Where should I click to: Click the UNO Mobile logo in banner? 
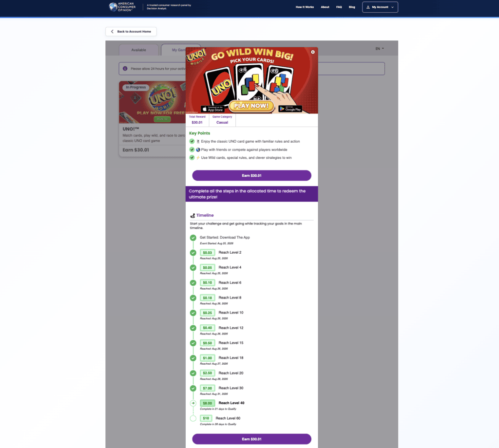[x=197, y=56]
